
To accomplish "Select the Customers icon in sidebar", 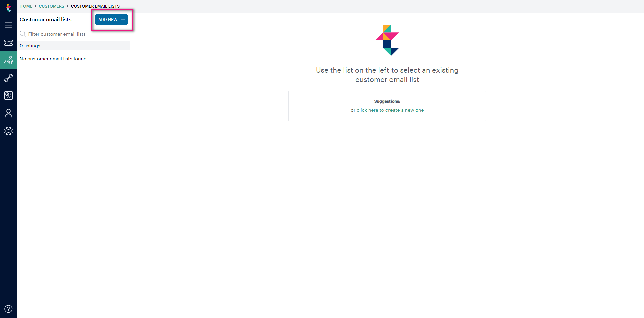I will coord(9,60).
